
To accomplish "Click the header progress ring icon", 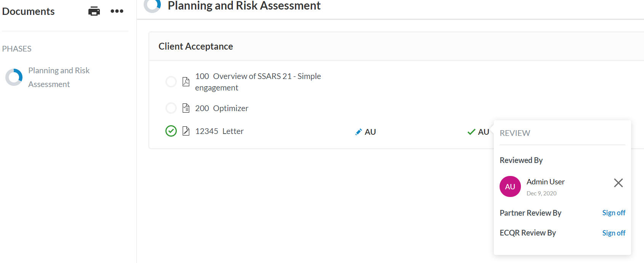I will (152, 5).
